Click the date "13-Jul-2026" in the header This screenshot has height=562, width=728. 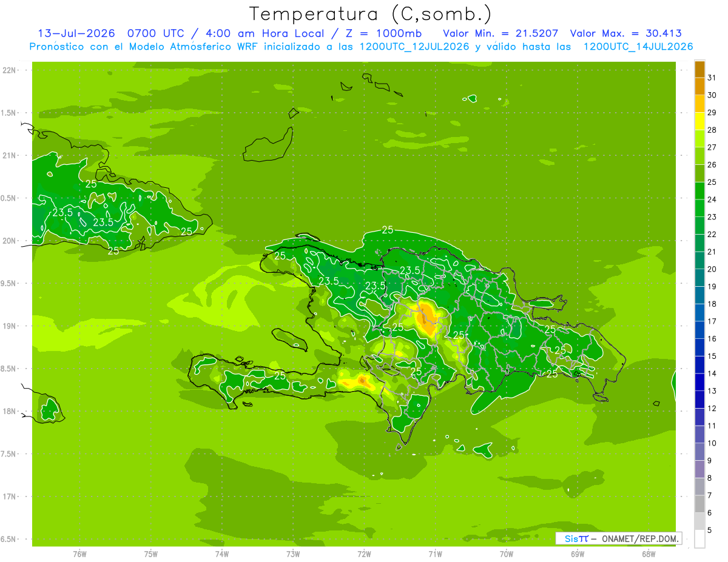tap(76, 33)
